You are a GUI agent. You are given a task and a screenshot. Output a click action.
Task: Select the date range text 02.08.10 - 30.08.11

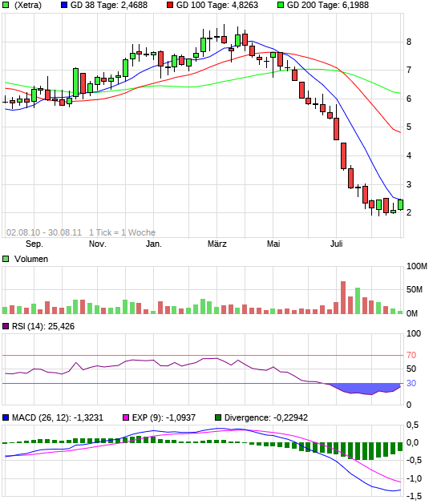44,232
